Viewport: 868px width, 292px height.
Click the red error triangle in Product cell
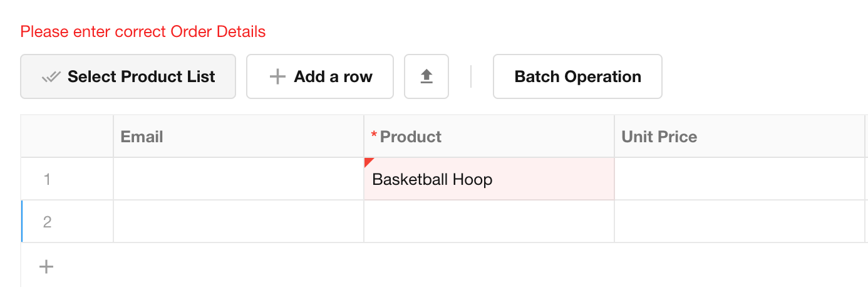368,162
